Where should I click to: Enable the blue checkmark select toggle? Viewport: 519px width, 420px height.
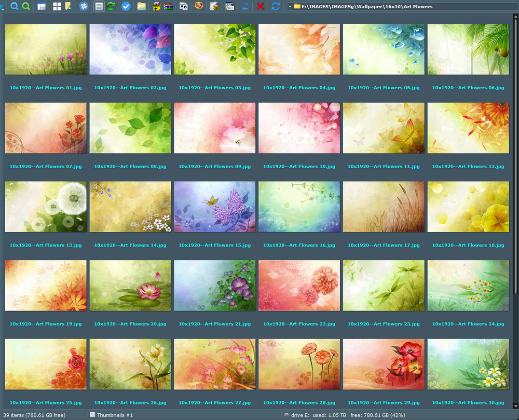point(125,7)
